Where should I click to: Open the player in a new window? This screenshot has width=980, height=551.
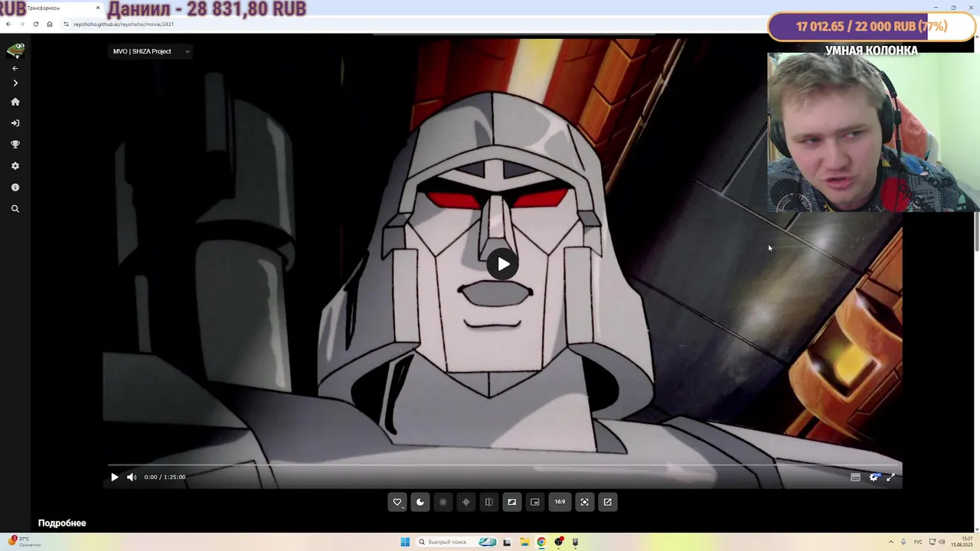pyautogui.click(x=607, y=502)
